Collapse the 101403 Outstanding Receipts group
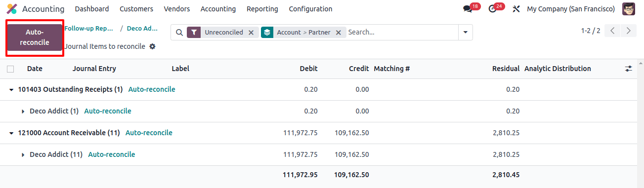Screen dimensions: 644x188 (x=11, y=90)
